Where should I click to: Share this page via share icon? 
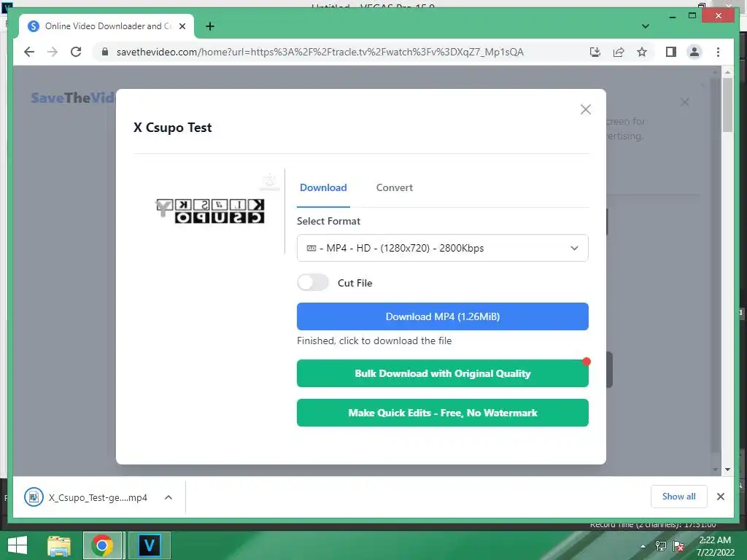point(619,52)
